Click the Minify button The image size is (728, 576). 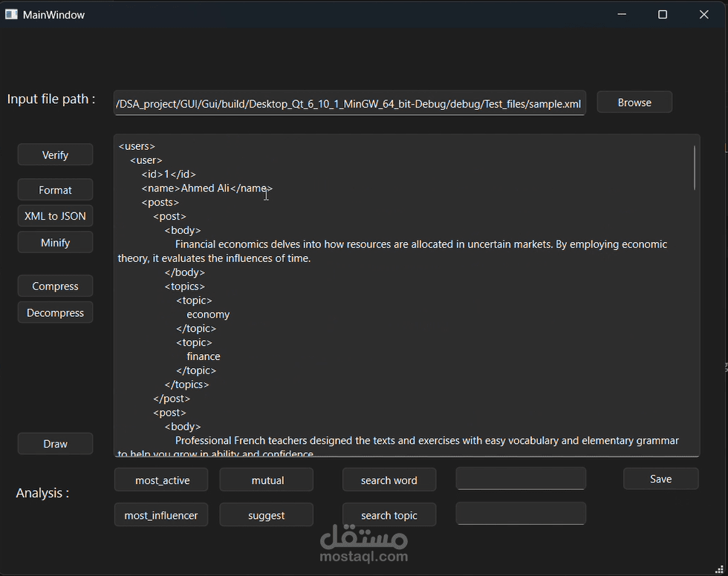pos(55,243)
